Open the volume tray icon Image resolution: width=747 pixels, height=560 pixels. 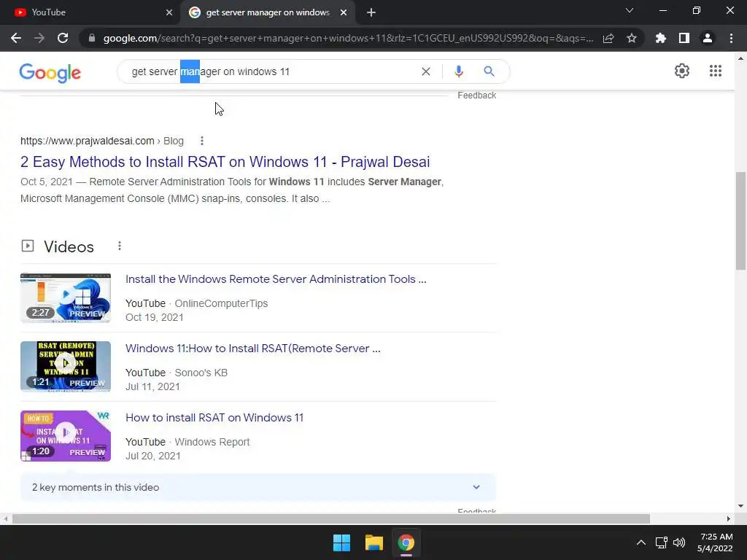pos(679,542)
